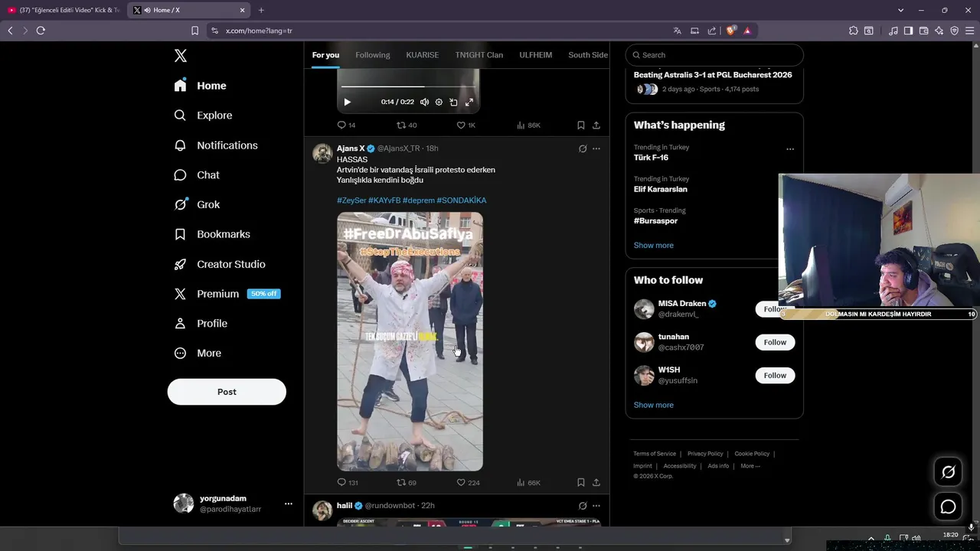
Task: Switch to the KUARISE tab
Action: point(423,55)
